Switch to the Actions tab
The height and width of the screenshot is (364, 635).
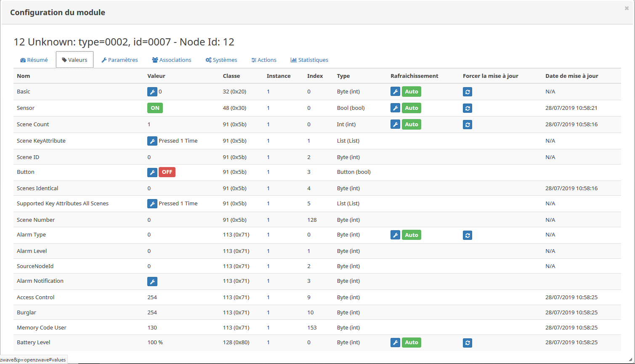pos(264,60)
